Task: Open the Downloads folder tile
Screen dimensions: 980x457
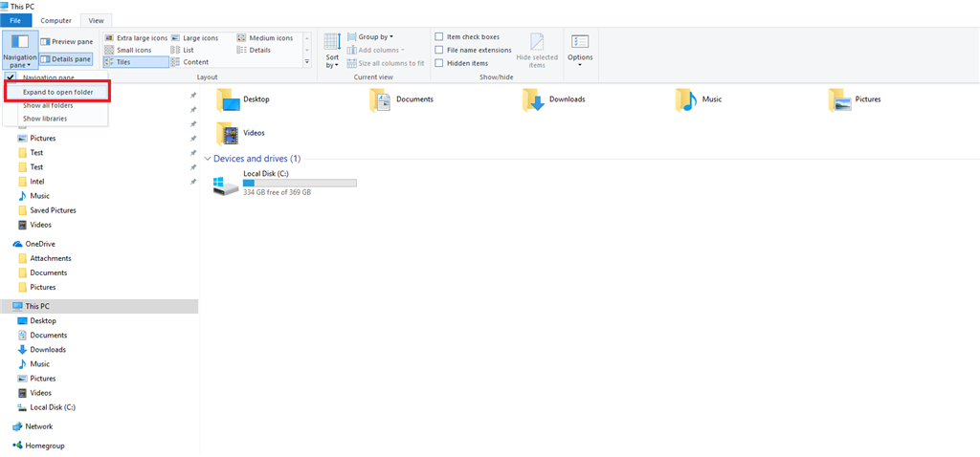Action: coord(554,99)
